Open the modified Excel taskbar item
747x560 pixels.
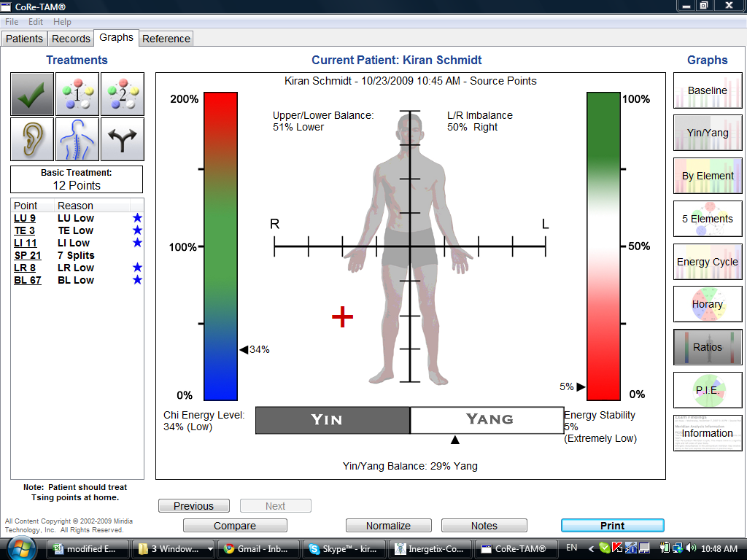pyautogui.click(x=88, y=548)
